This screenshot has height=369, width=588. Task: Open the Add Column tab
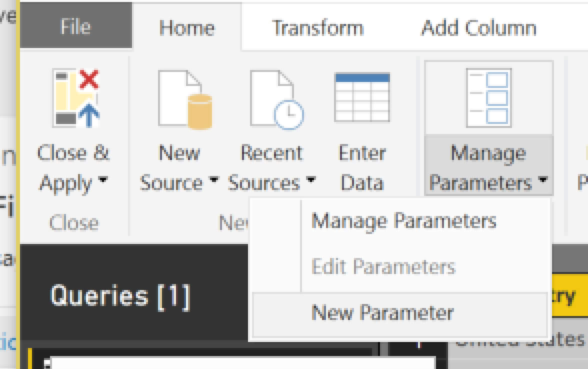478,27
